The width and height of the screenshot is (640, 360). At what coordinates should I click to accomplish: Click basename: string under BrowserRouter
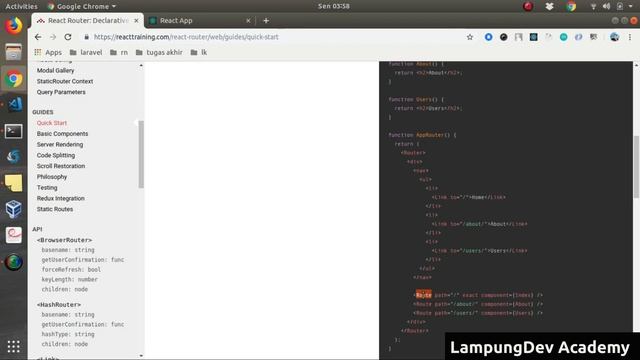coord(68,250)
